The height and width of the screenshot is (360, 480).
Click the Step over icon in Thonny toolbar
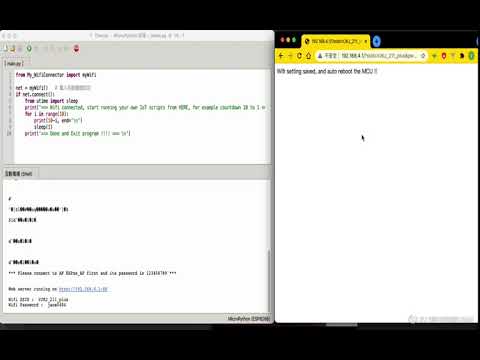pyautogui.click(x=46, y=49)
